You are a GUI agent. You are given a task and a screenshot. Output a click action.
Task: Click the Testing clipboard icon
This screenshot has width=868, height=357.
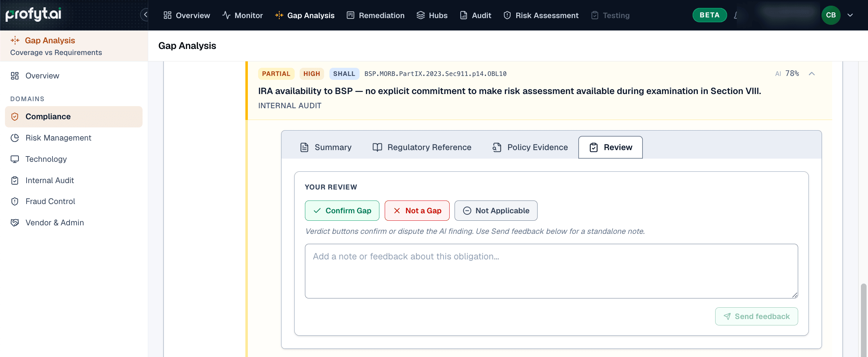(x=595, y=15)
